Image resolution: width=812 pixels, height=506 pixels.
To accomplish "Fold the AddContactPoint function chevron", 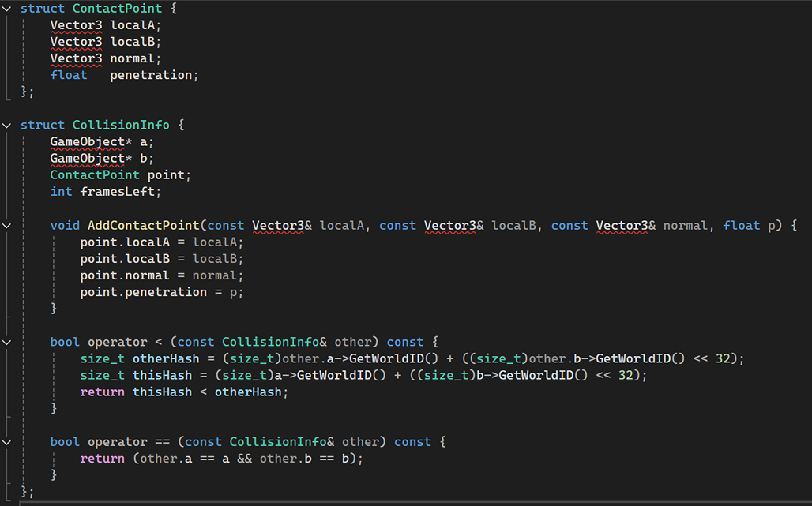I will [7, 226].
